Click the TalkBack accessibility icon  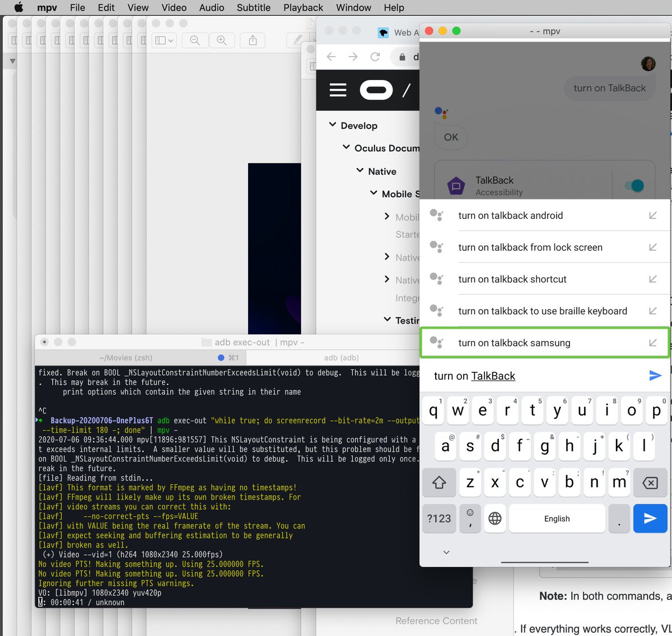456,186
